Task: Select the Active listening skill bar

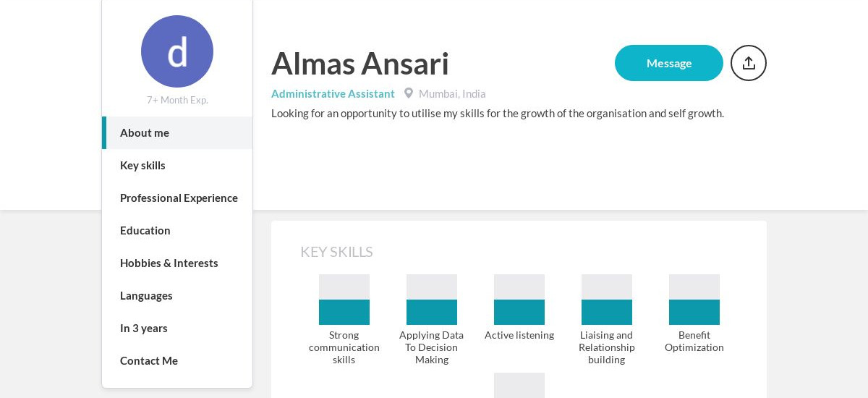Action: tap(519, 300)
